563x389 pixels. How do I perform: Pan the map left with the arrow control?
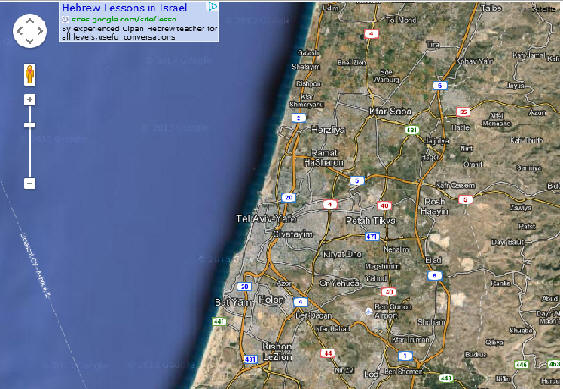coord(20,31)
